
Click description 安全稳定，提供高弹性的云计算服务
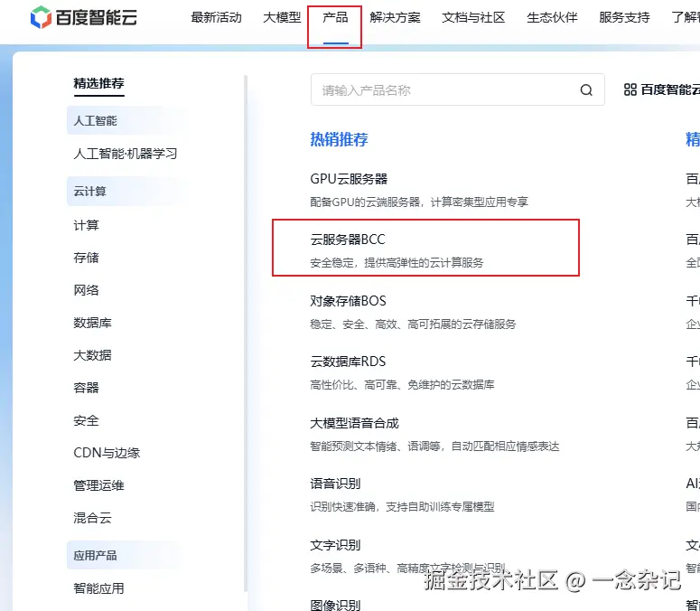coord(397,263)
